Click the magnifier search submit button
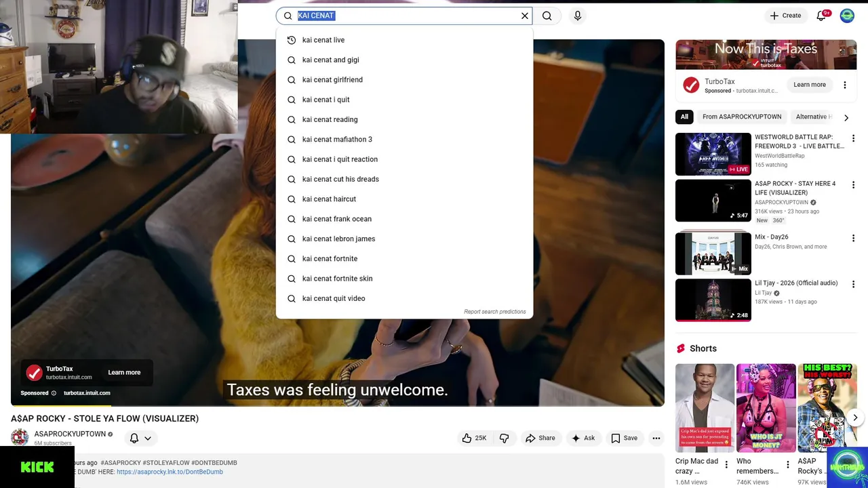 547,16
